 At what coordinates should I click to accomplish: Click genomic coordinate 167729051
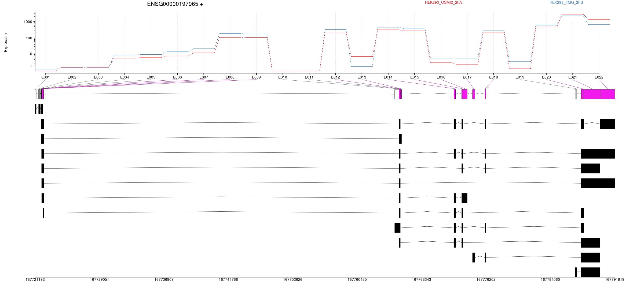100,279
